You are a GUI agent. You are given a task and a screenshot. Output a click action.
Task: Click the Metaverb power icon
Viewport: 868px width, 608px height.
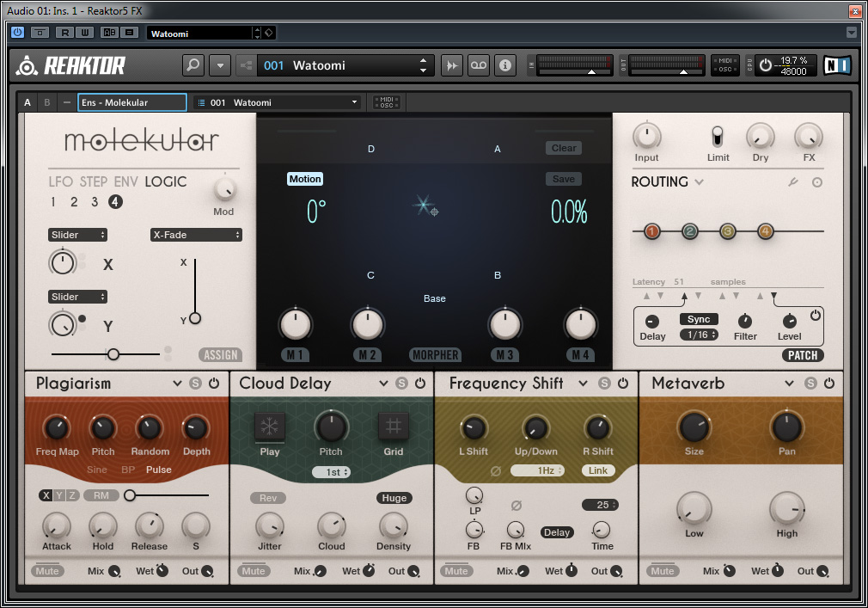tap(829, 384)
